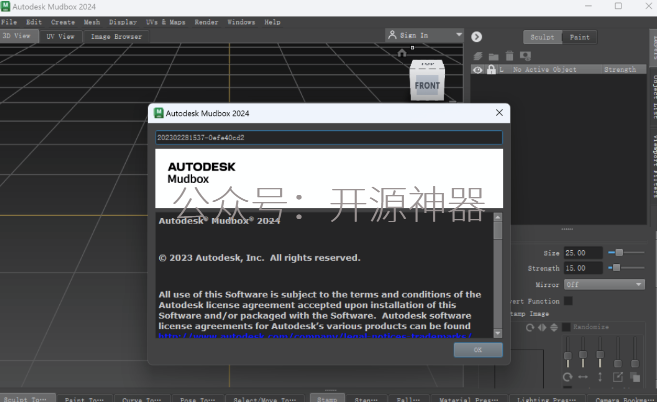Select the Pose Tools tray tab
The height and width of the screenshot is (402, 657).
[198, 399]
